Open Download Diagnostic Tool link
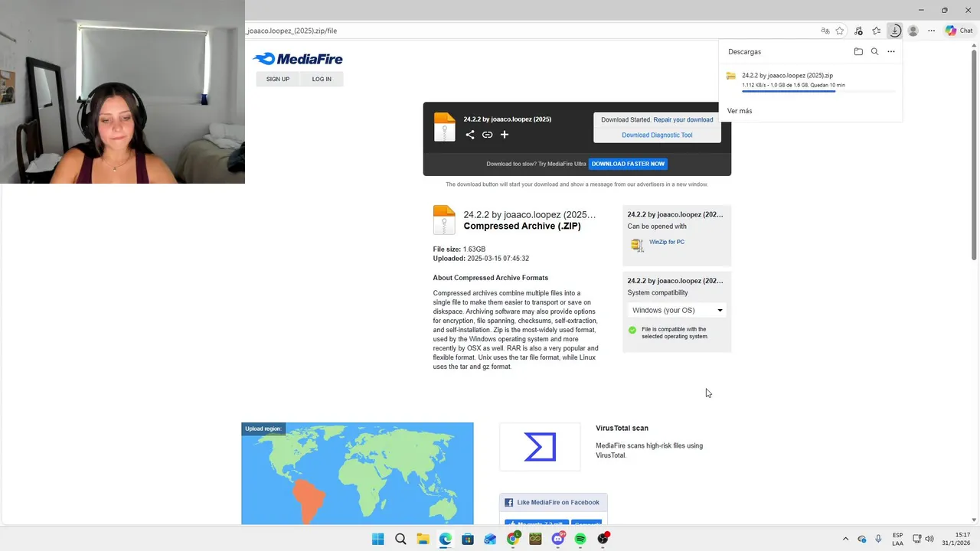980x551 pixels. coord(657,135)
